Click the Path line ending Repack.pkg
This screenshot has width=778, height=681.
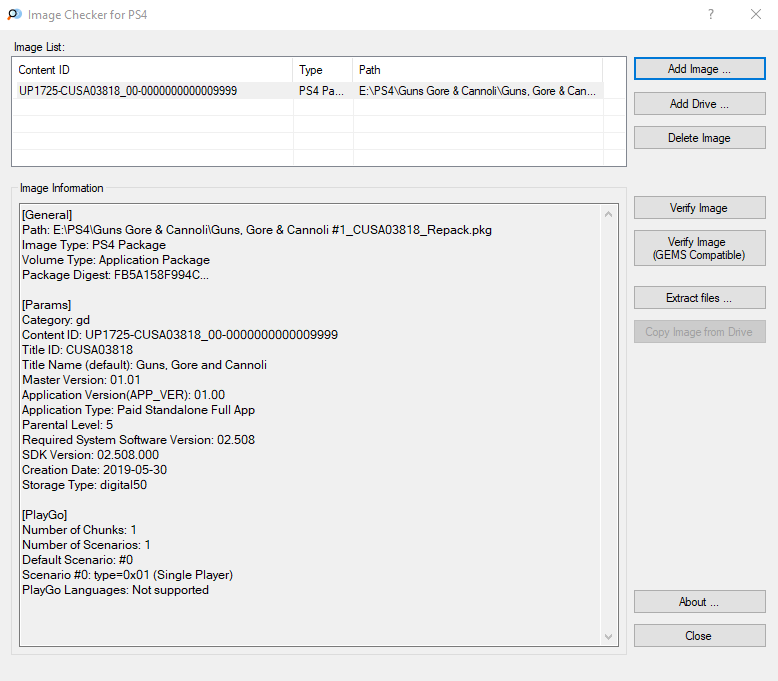pyautogui.click(x=257, y=230)
